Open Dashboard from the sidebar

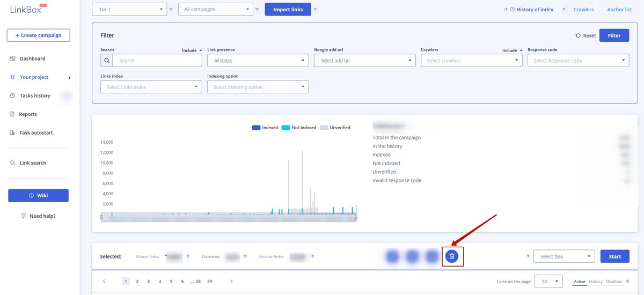32,58
